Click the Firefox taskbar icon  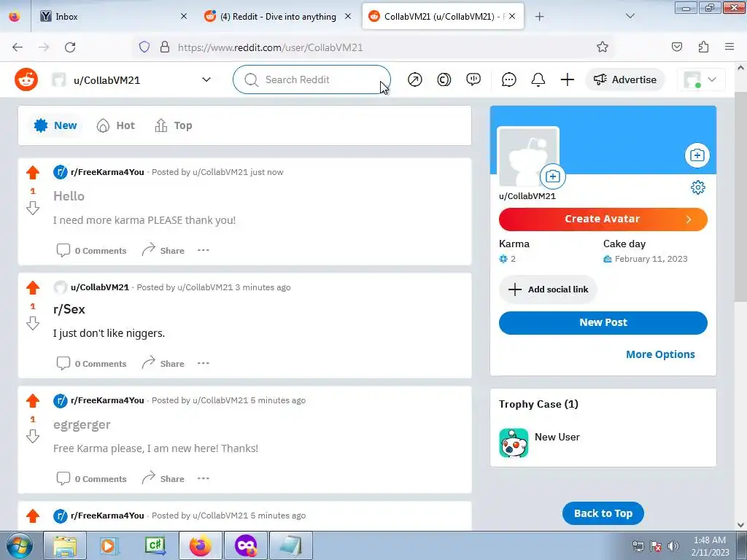tap(201, 545)
